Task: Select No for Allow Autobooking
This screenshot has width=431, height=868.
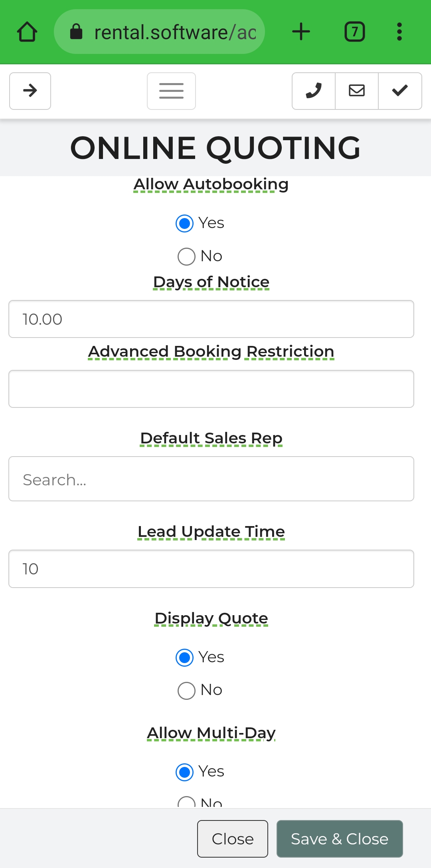Action: click(186, 256)
